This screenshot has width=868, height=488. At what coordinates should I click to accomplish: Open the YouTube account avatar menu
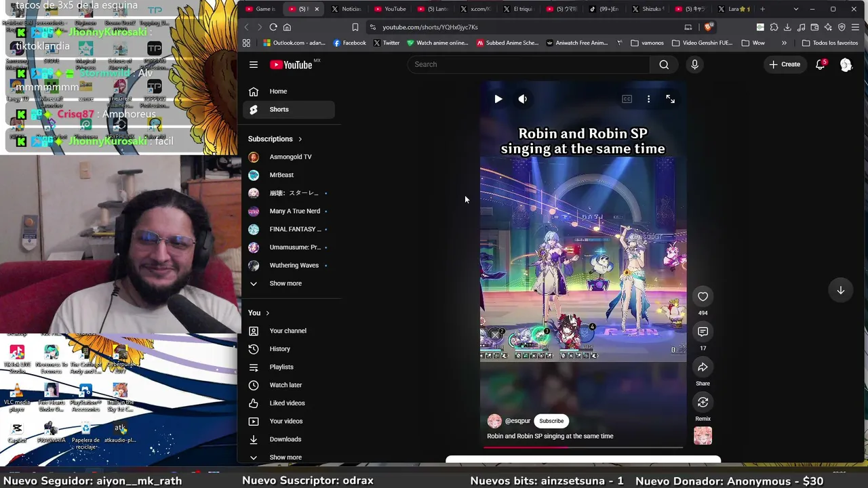[x=846, y=64]
